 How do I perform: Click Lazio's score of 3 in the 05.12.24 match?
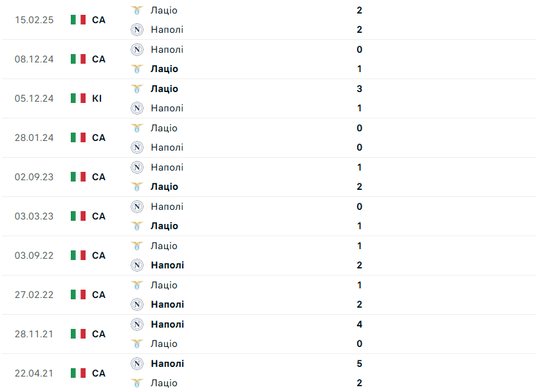[359, 89]
